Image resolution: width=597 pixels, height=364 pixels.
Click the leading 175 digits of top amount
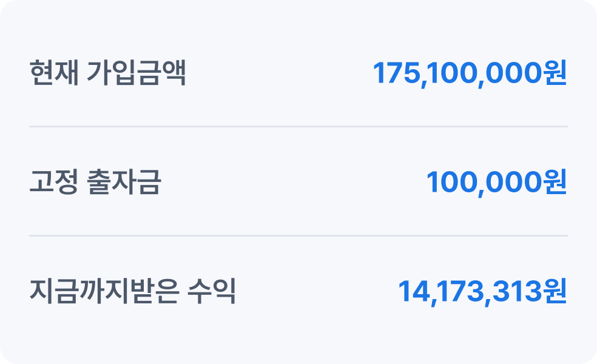click(396, 73)
